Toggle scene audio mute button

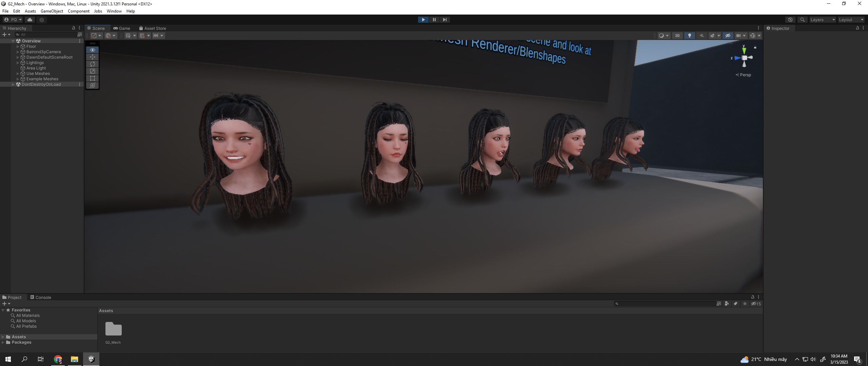(x=702, y=36)
